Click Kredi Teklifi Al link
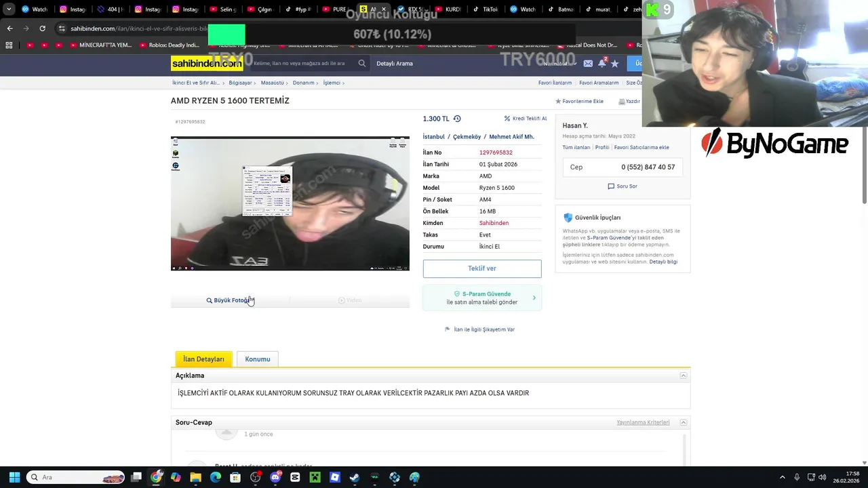The height and width of the screenshot is (488, 868). [526, 119]
